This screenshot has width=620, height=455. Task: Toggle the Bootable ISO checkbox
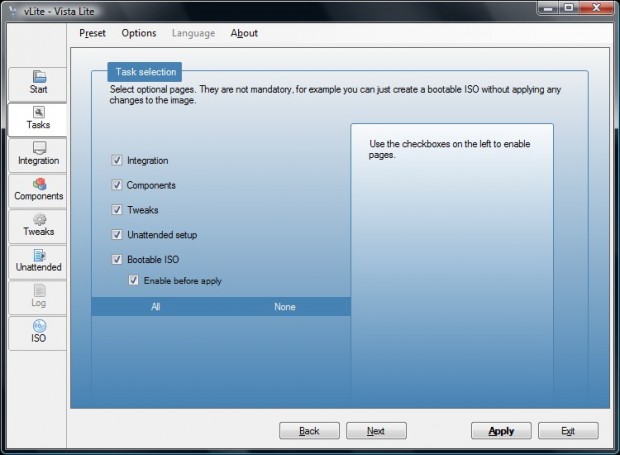[x=117, y=259]
